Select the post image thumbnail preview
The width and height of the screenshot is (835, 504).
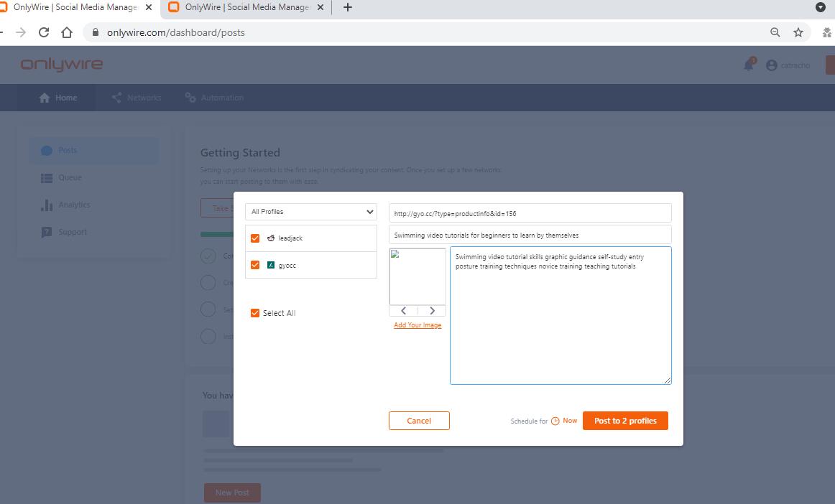coord(417,276)
